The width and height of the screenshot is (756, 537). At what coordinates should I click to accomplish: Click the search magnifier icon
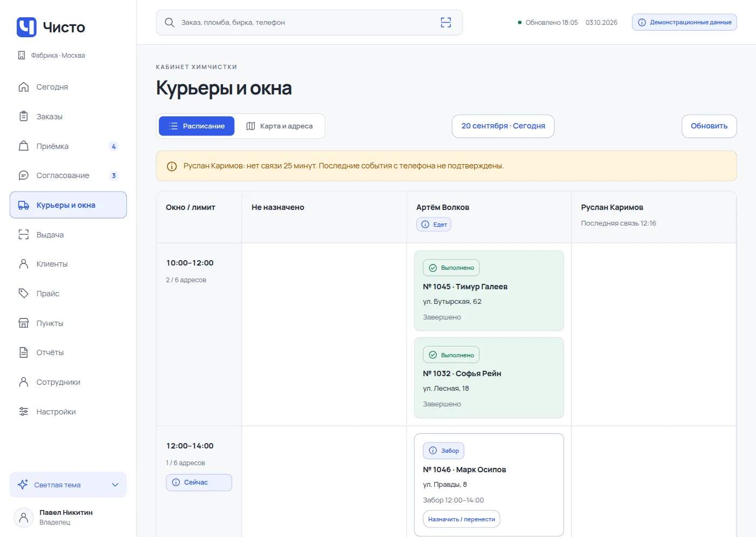tap(170, 22)
